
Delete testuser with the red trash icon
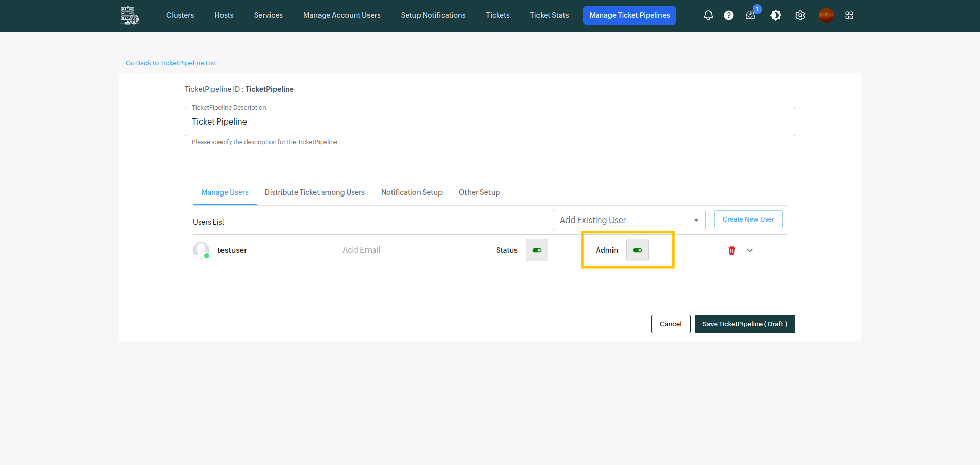tap(732, 250)
